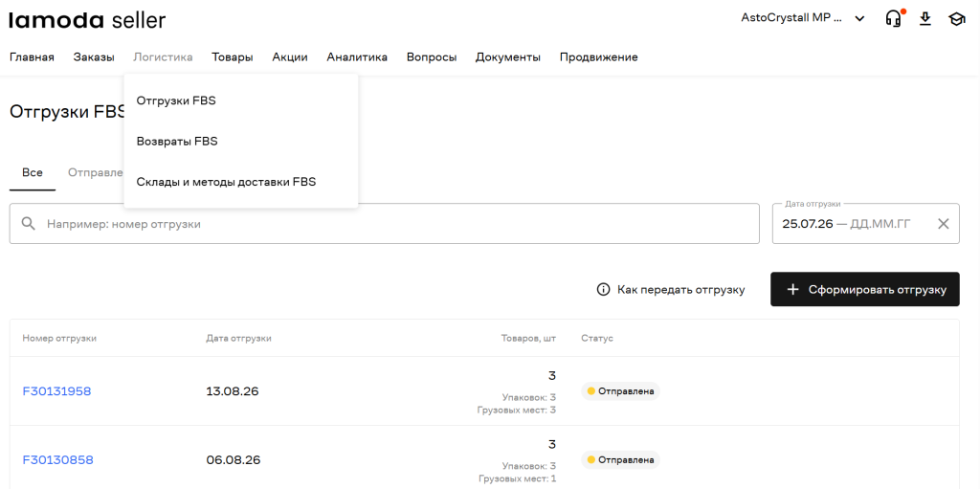Screen dimensions: 980x489
Task: Click the Сформировать отгрузку button
Action: 864,289
